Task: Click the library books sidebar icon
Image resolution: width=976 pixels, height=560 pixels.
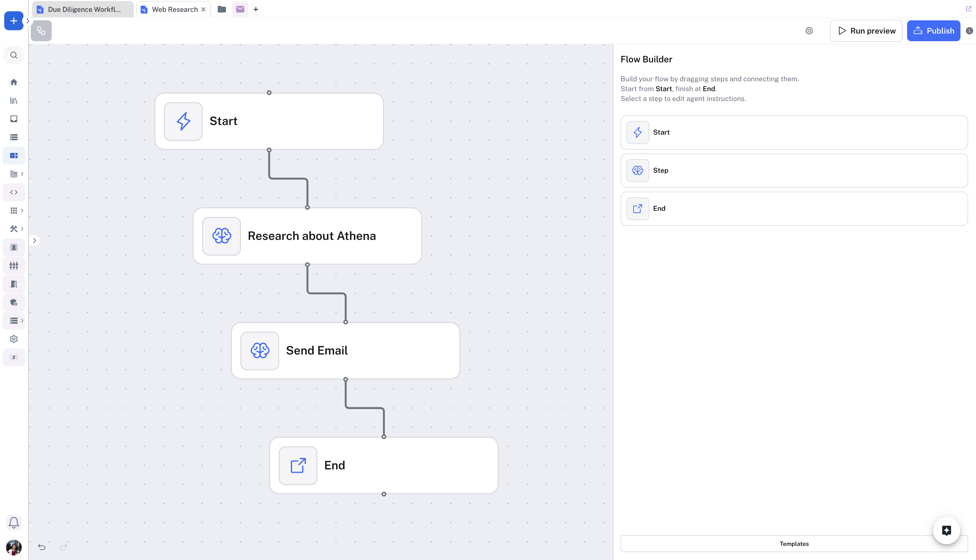Action: (14, 100)
